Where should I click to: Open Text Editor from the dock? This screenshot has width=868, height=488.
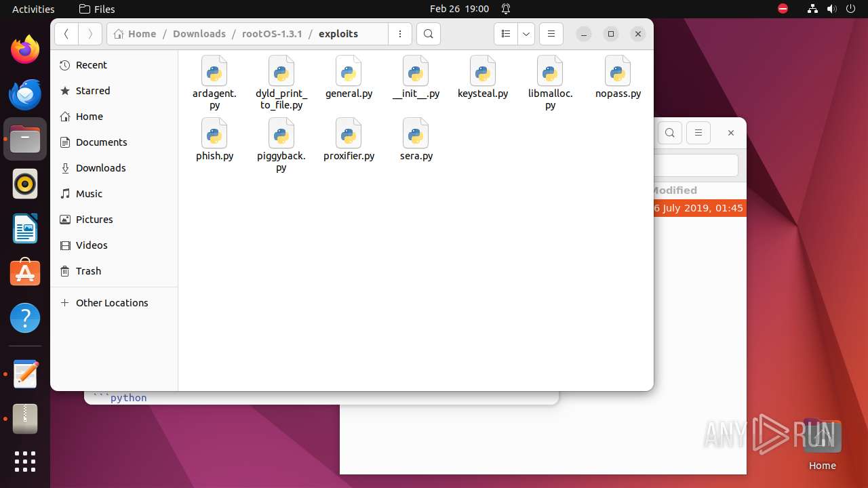pos(25,374)
